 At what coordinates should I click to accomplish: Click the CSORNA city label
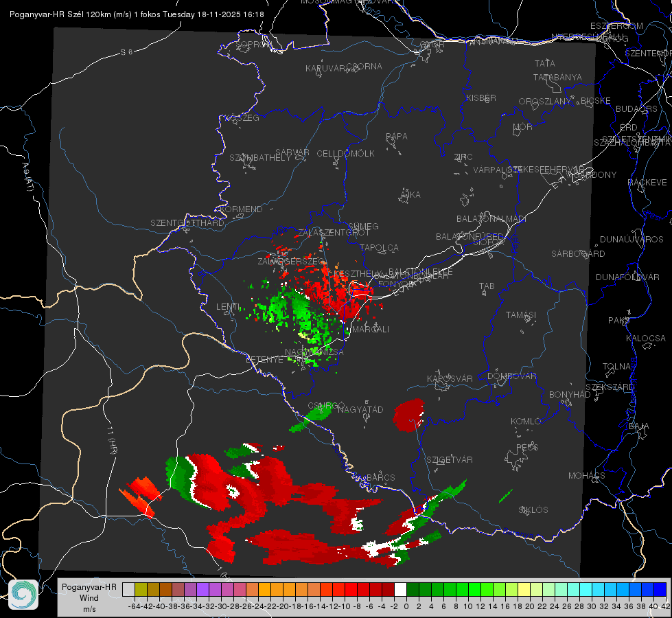pyautogui.click(x=364, y=67)
